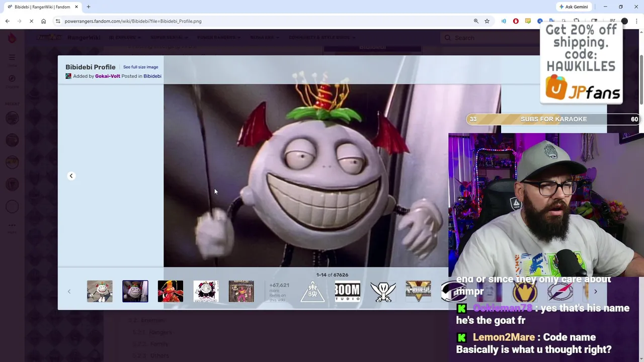Go to the previous lightbox image
This screenshot has width=644, height=362.
coord(71,176)
